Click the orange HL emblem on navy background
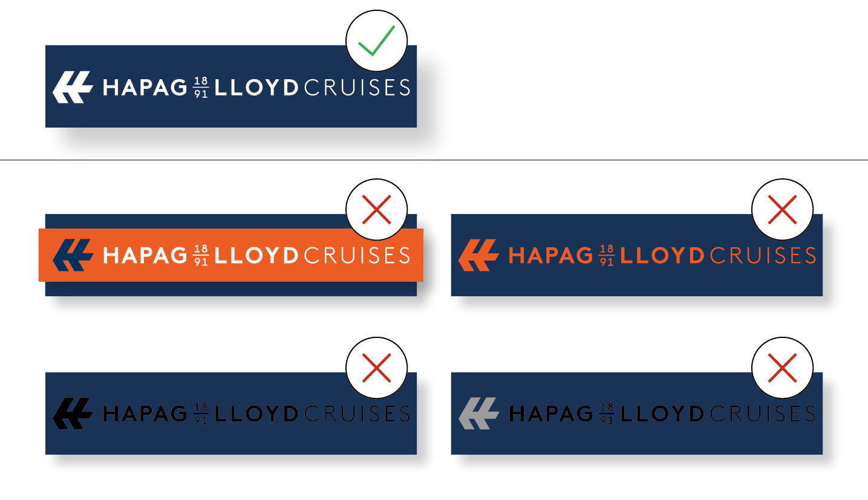This screenshot has height=500, width=868. (x=478, y=255)
